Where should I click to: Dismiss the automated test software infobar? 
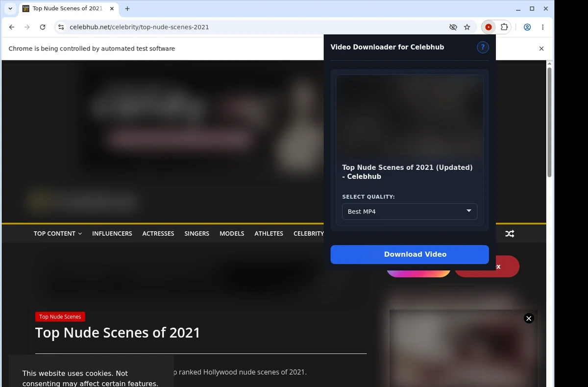(541, 48)
